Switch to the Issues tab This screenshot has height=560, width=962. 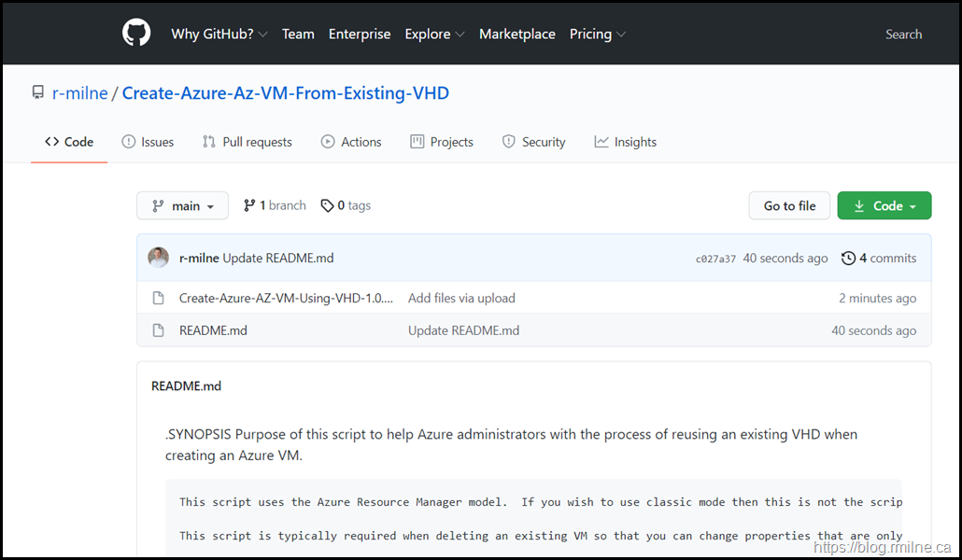(x=148, y=142)
